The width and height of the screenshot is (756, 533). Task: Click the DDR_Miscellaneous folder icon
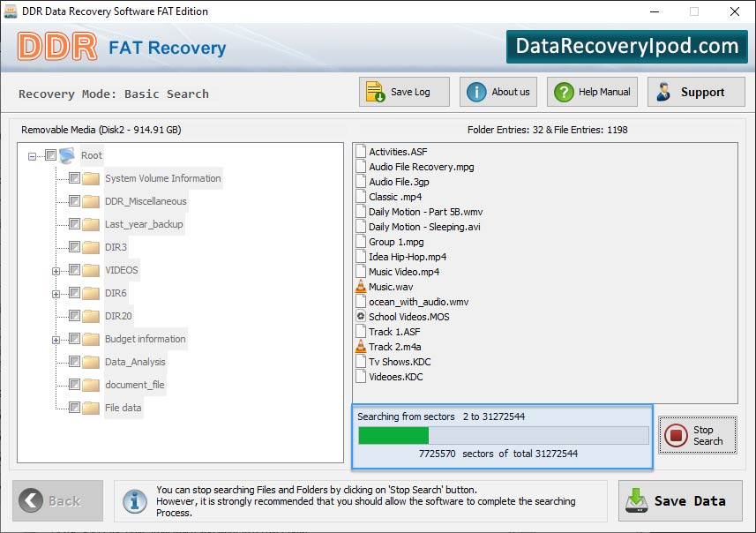[91, 201]
